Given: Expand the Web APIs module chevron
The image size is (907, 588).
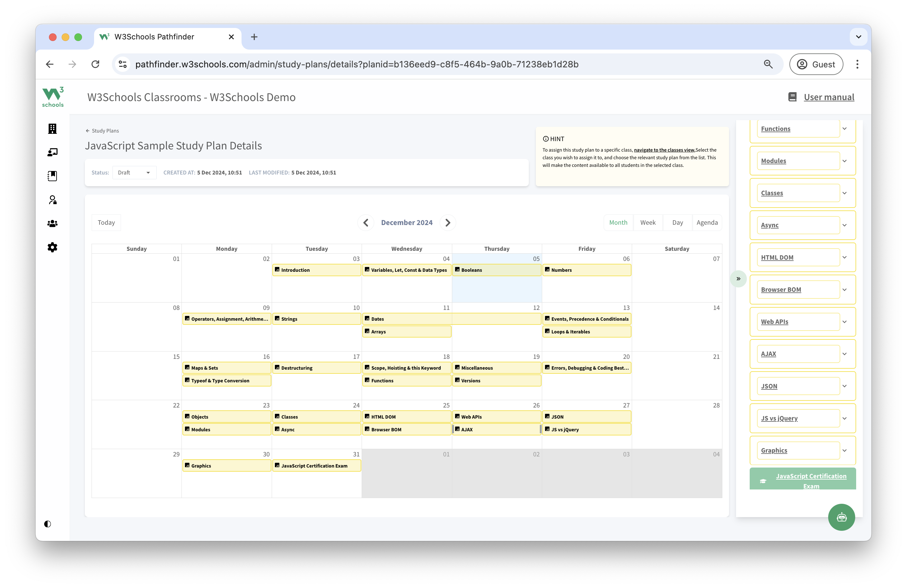Looking at the screenshot, I should [844, 322].
